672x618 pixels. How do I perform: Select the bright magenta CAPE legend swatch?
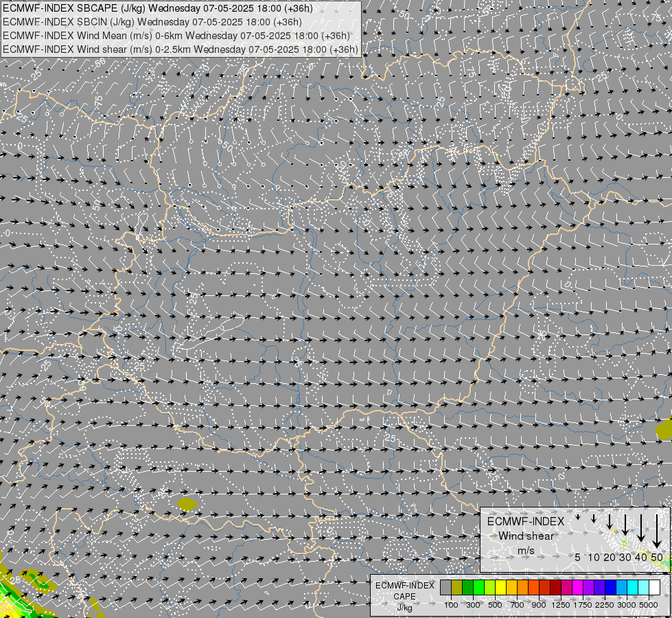(x=578, y=588)
